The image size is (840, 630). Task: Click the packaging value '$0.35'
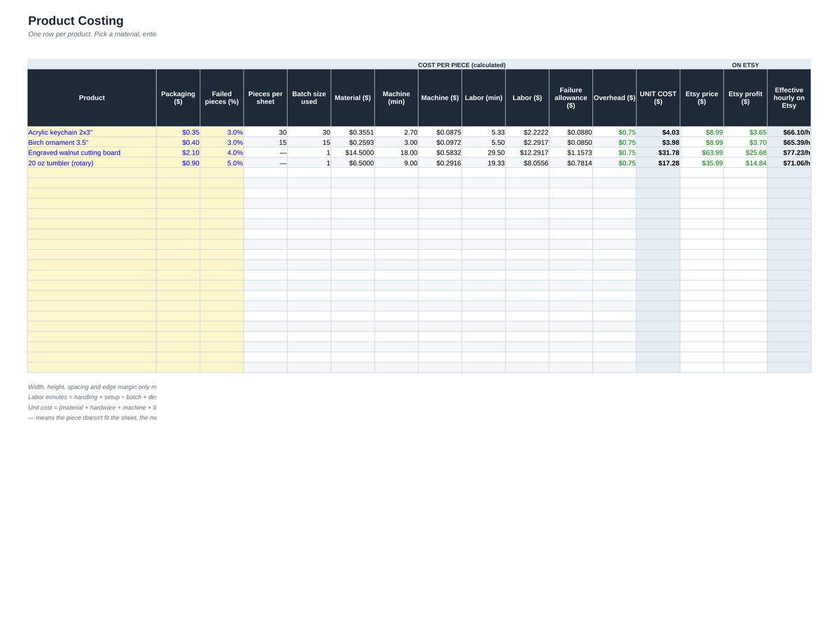coord(178,132)
